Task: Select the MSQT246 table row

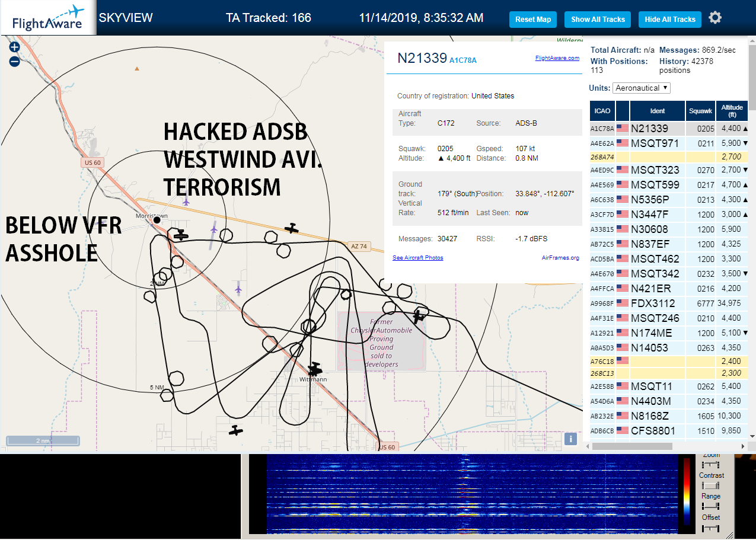Action: (669, 318)
